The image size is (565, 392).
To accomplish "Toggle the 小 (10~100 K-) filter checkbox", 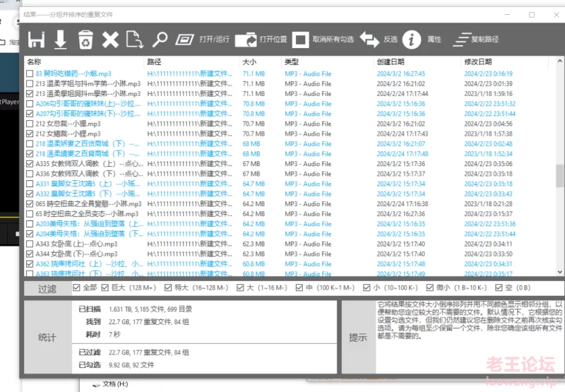I will [367, 287].
